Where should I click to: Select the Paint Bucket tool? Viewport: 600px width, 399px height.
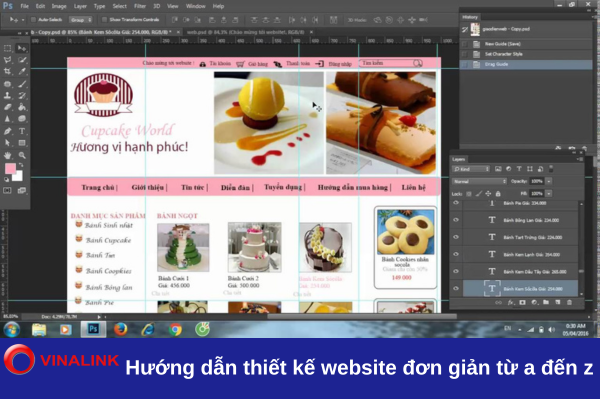point(22,107)
